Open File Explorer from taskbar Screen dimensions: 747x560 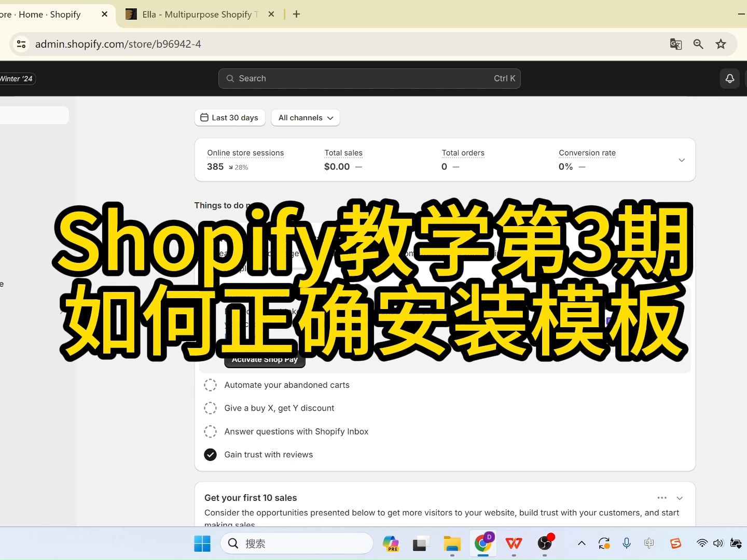(x=452, y=543)
